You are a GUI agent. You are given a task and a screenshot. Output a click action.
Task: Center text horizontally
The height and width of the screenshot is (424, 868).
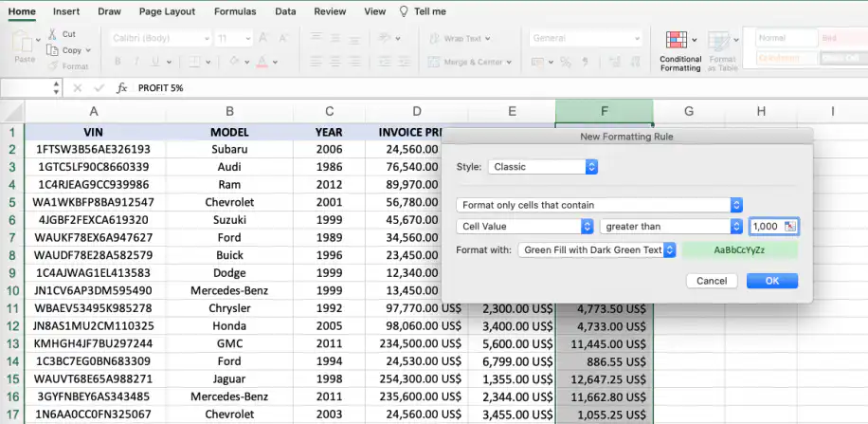tap(335, 62)
